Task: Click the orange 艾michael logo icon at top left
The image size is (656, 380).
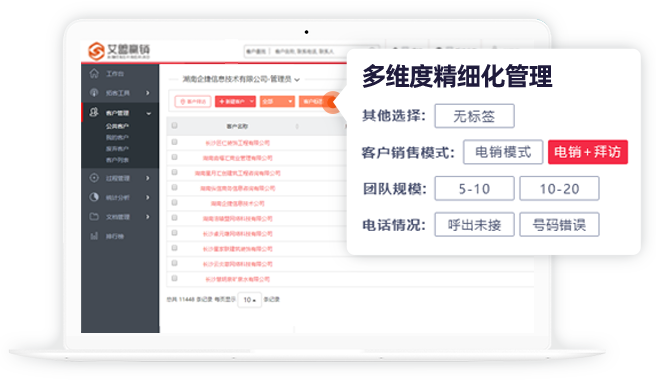Action: point(96,51)
